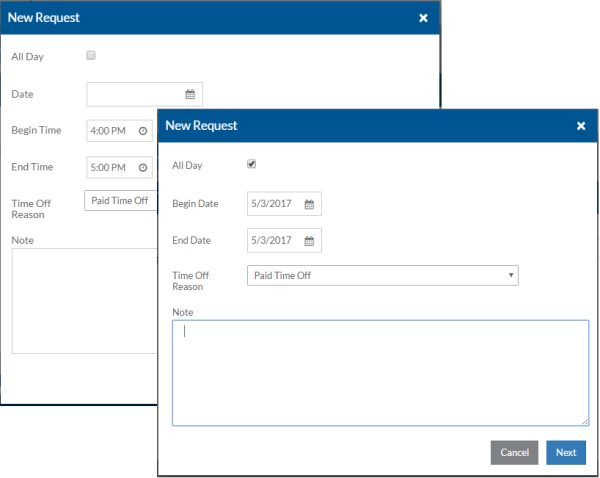Click the clock icon beside End Time
The height and width of the screenshot is (478, 600).
coord(143,167)
